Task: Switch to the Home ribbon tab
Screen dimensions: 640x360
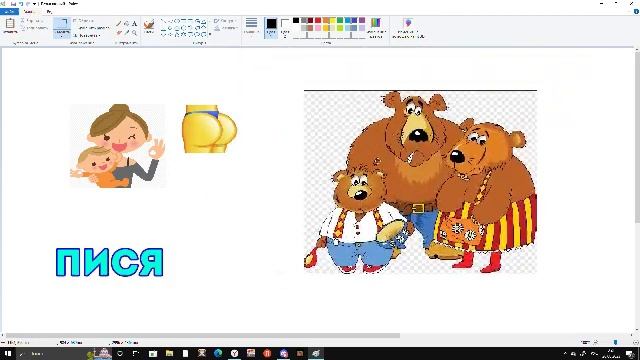Action: tap(29, 11)
